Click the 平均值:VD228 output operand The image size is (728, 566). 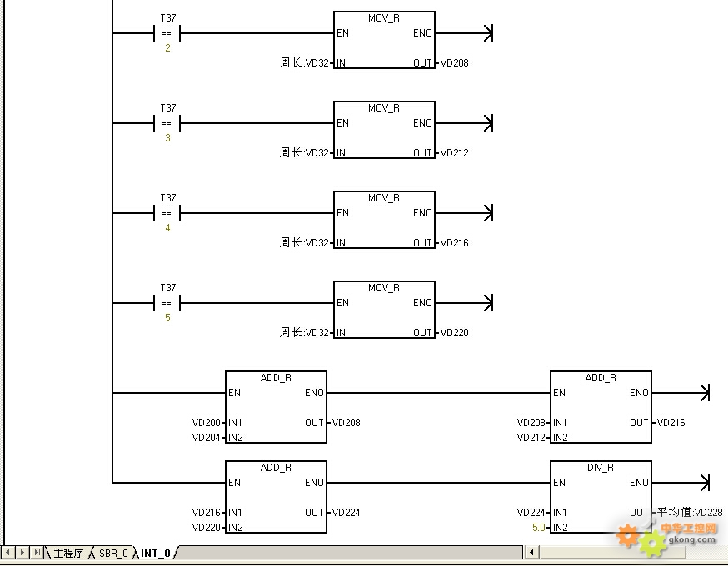pos(690,513)
